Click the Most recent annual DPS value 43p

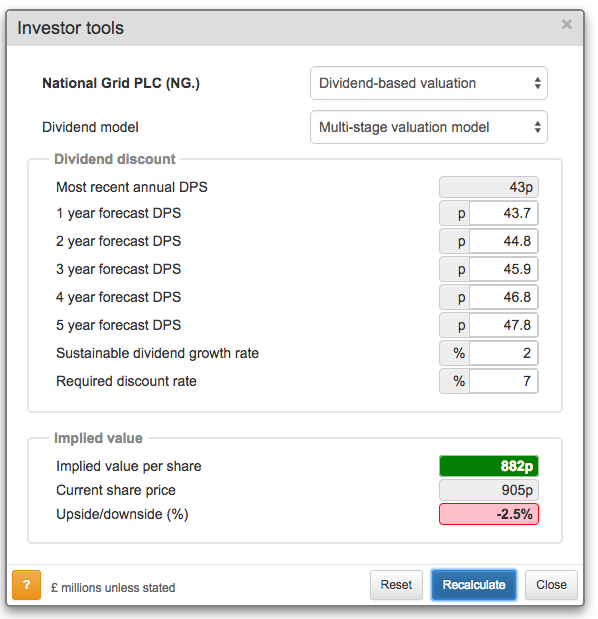[489, 187]
